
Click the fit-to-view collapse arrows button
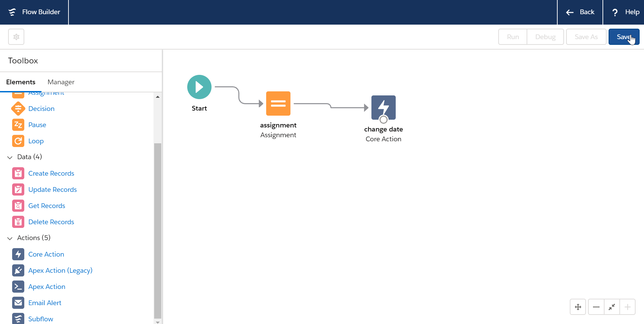tap(612, 307)
